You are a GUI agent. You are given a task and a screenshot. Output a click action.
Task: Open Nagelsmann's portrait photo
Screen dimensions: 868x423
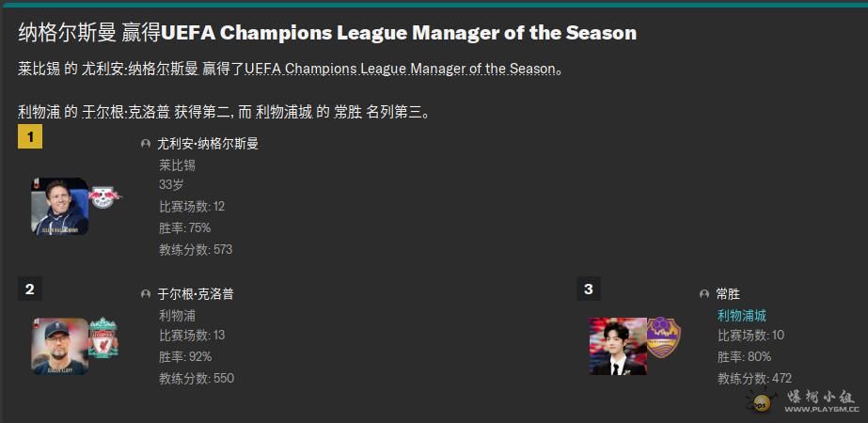pyautogui.click(x=60, y=206)
